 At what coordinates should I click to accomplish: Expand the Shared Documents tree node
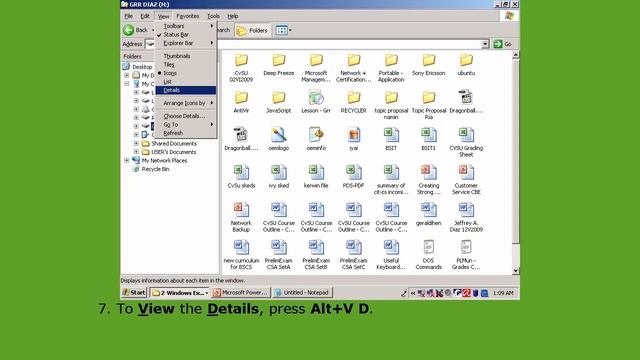pyautogui.click(x=136, y=143)
